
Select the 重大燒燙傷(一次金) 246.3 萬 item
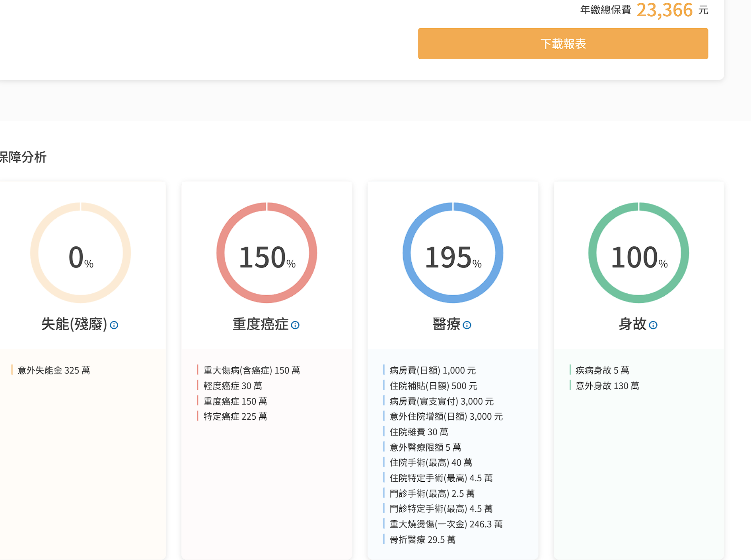pyautogui.click(x=446, y=524)
